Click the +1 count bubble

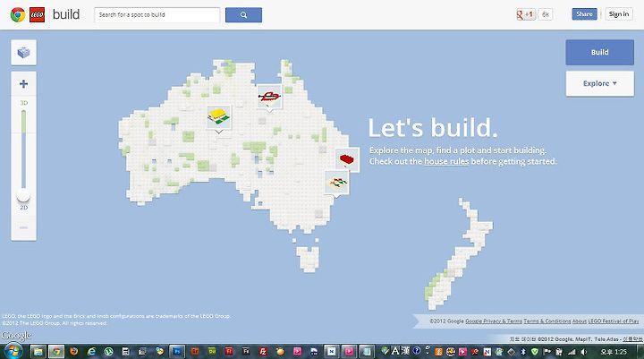[x=545, y=14]
